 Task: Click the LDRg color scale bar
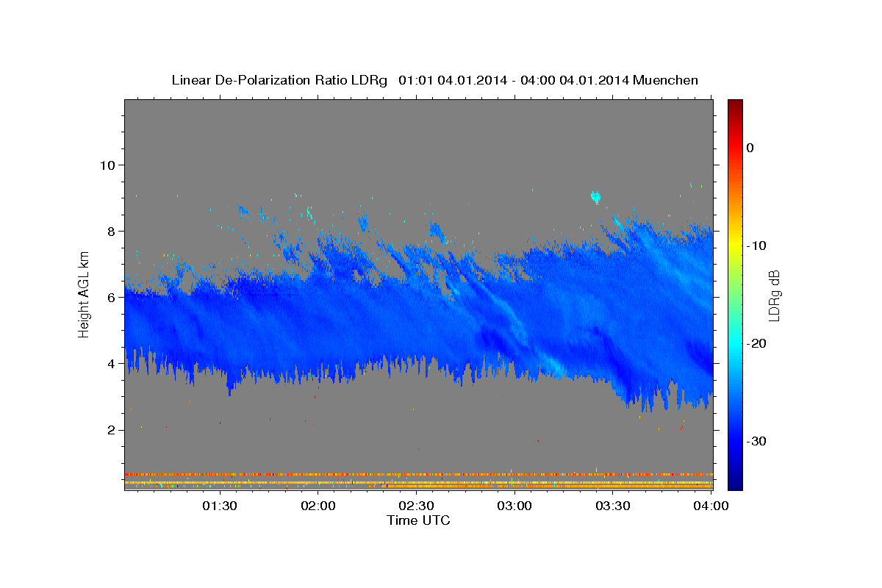click(x=735, y=295)
